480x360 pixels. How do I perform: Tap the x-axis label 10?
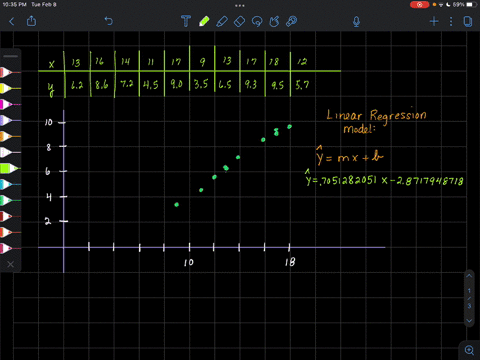pyautogui.click(x=188, y=263)
